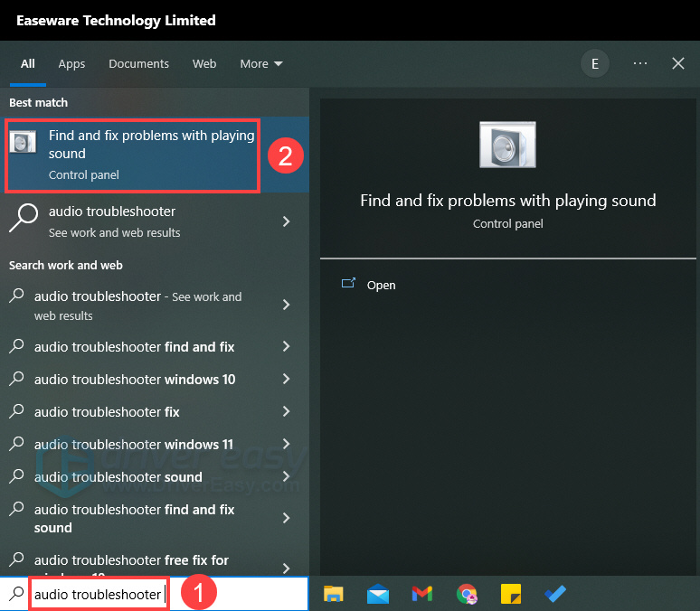Click the magnifier beside 'See work and web results'
The height and width of the screenshot is (611, 700).
24,218
